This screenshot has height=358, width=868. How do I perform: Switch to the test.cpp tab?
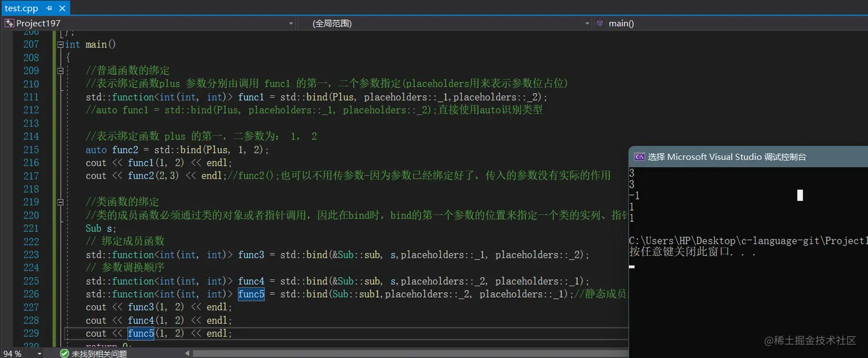click(x=21, y=8)
